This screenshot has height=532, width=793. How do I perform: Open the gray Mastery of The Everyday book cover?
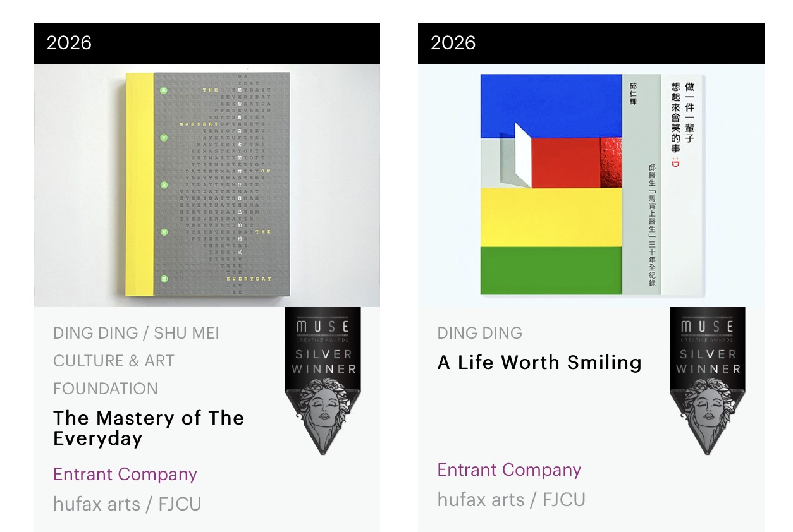tap(221, 184)
